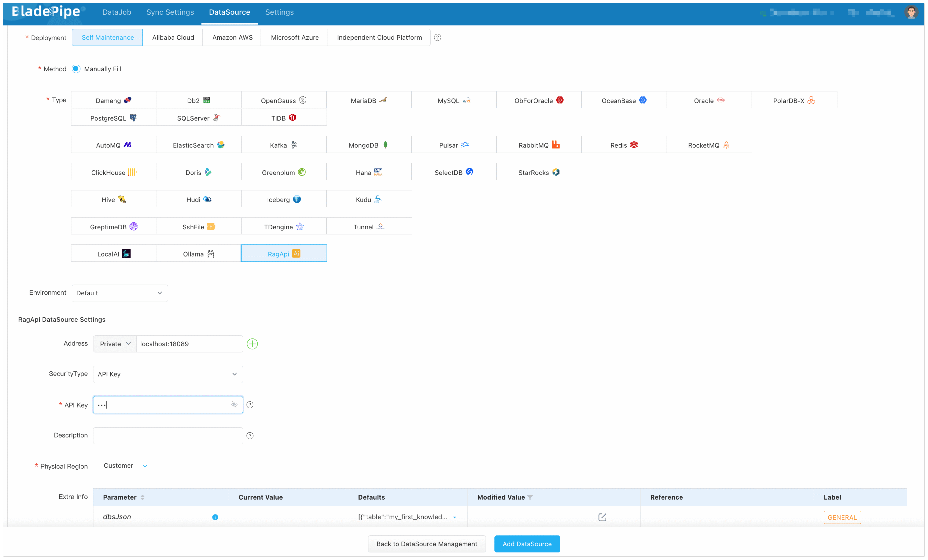Sort the Parameter column using its sort arrows
Screen dimensions: 928x560
point(142,497)
